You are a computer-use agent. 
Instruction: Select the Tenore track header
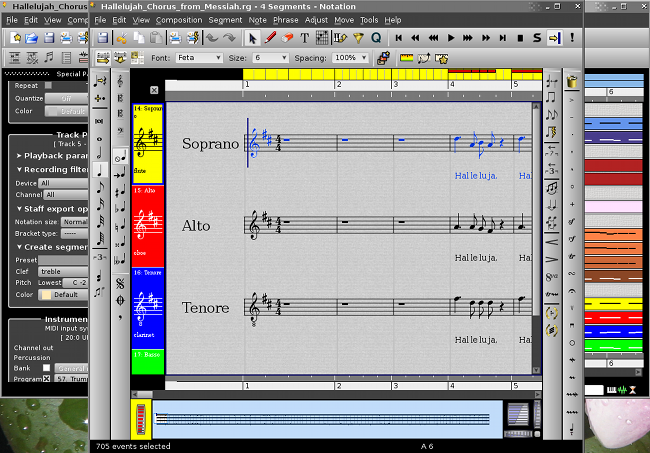[148, 308]
